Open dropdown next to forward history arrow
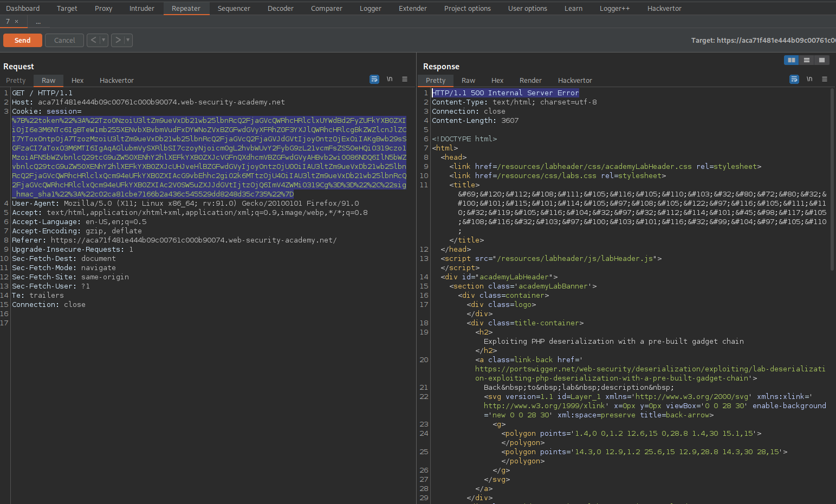The height and width of the screenshot is (504, 836). click(x=128, y=40)
